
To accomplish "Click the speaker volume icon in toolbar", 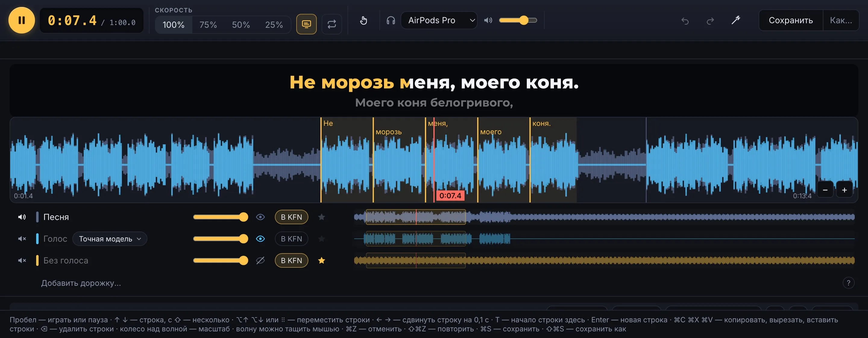I will [488, 20].
